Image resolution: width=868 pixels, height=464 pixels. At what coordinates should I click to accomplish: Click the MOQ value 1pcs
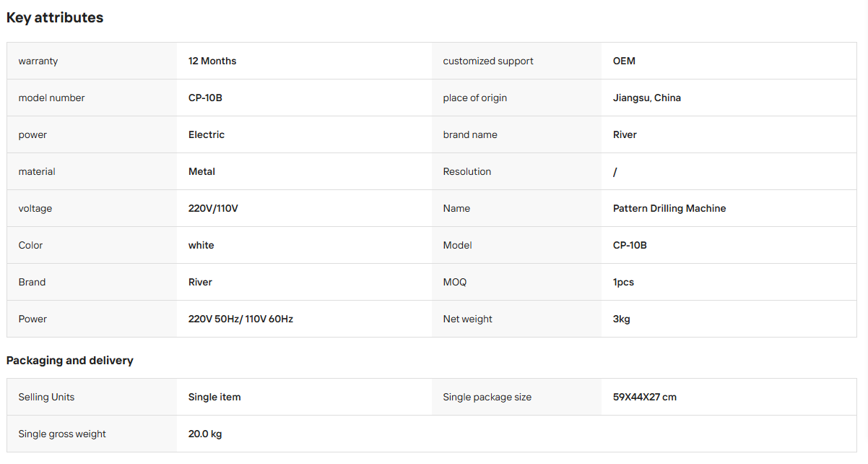coord(623,282)
